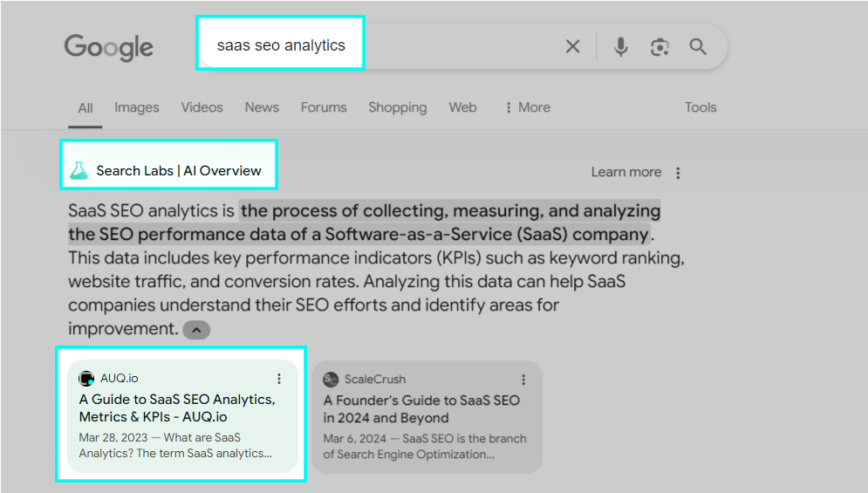Switch to the News tab

tap(262, 107)
